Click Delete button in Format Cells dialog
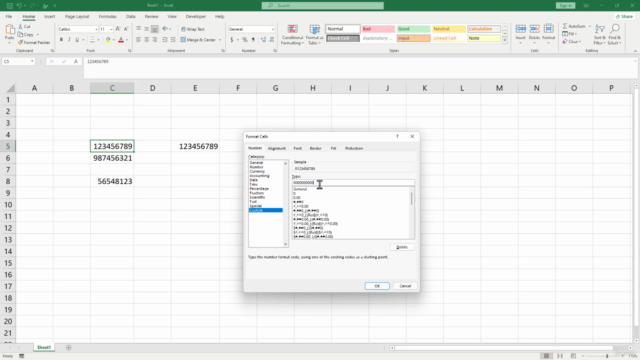The width and height of the screenshot is (640, 360). tap(402, 247)
